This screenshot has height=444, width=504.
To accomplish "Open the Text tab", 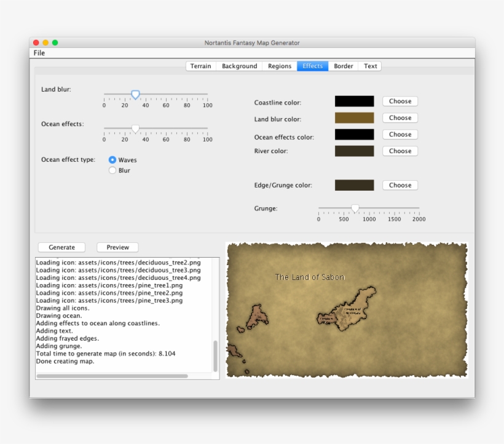I will pos(371,66).
